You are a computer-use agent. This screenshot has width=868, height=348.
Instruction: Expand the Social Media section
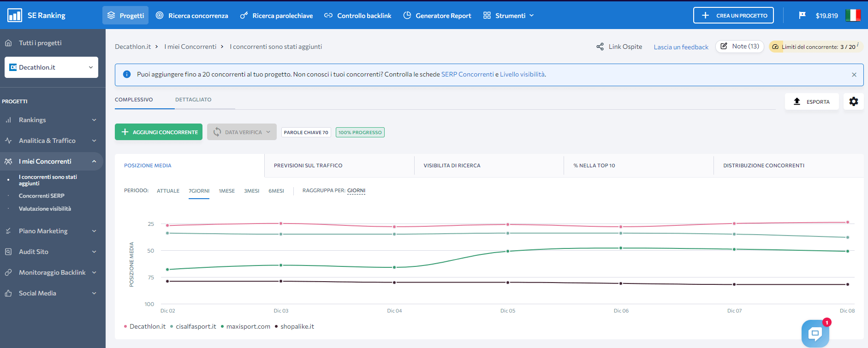94,293
